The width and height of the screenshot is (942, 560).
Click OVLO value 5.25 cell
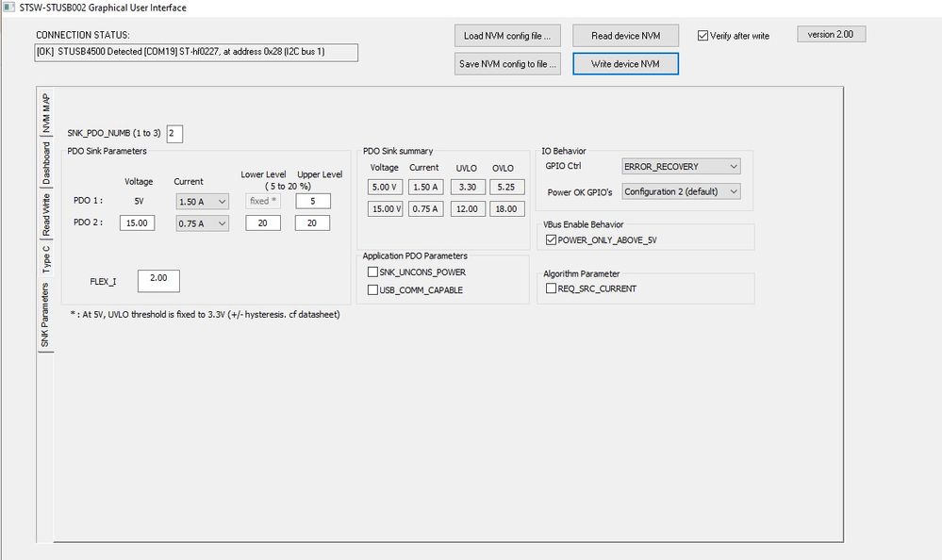[506, 187]
